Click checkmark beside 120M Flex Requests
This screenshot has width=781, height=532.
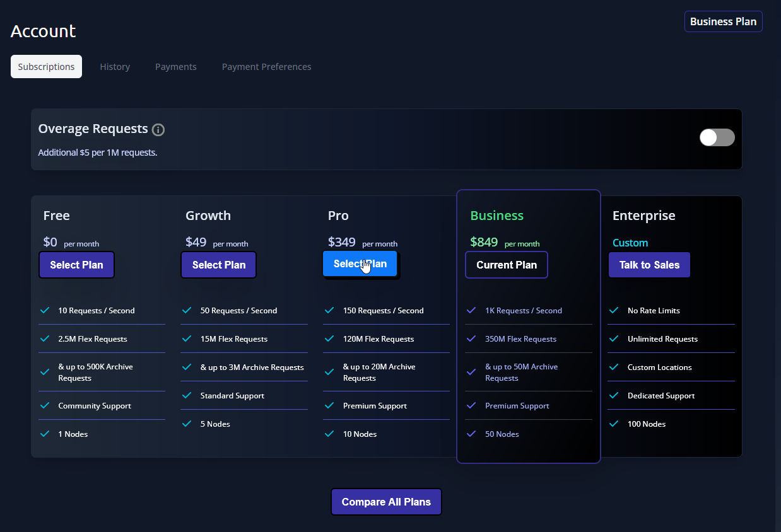(329, 338)
